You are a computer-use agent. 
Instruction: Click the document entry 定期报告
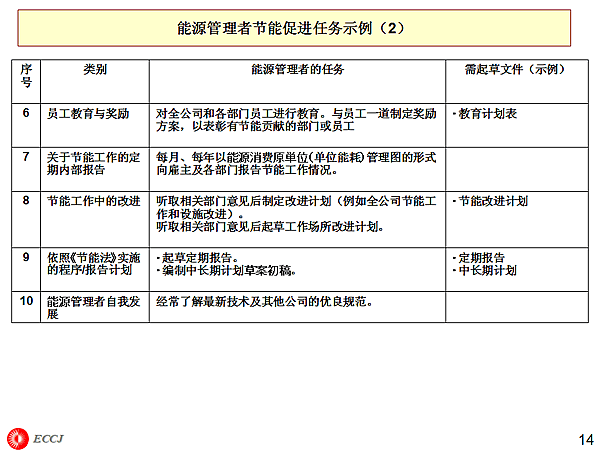pos(481,258)
